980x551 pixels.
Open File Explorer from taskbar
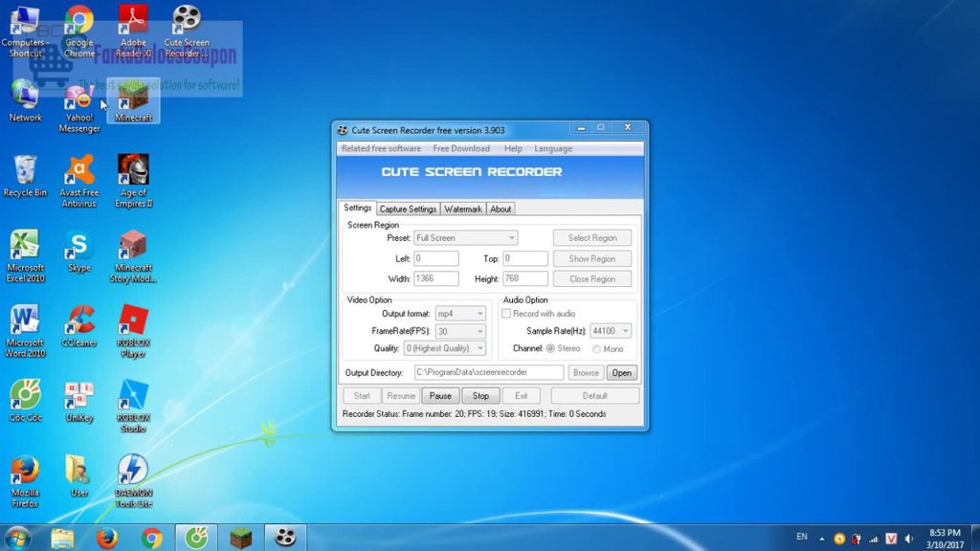coord(62,538)
